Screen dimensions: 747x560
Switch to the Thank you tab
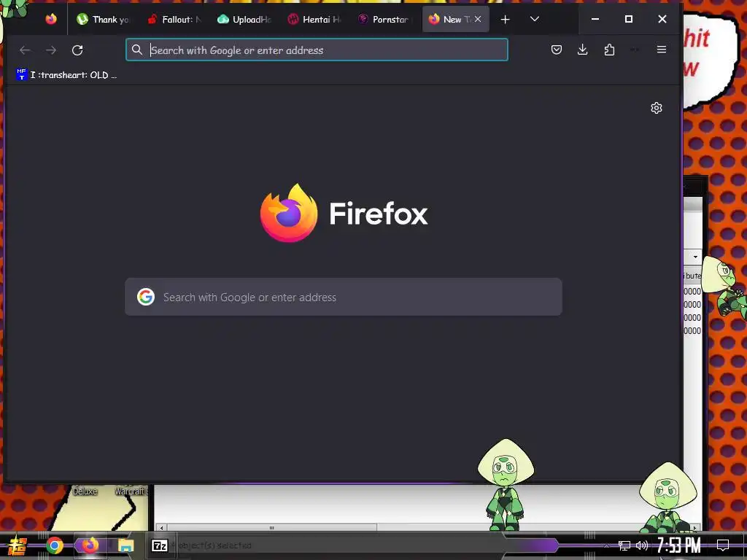(x=102, y=19)
